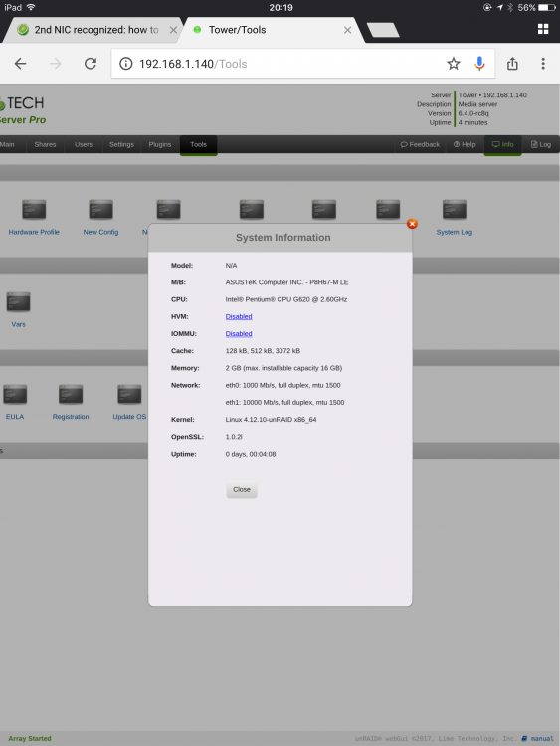The image size is (560, 746).
Task: Bookmark page with star icon
Action: point(454,64)
